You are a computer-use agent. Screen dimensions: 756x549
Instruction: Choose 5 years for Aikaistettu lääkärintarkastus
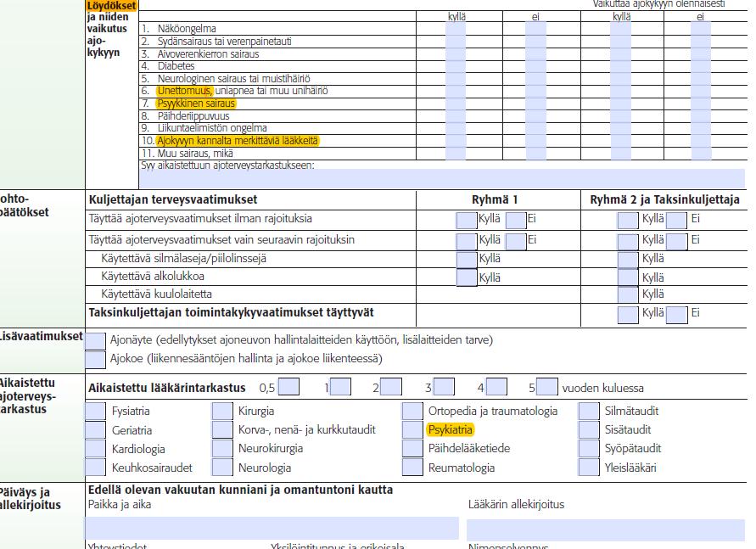coord(547,387)
